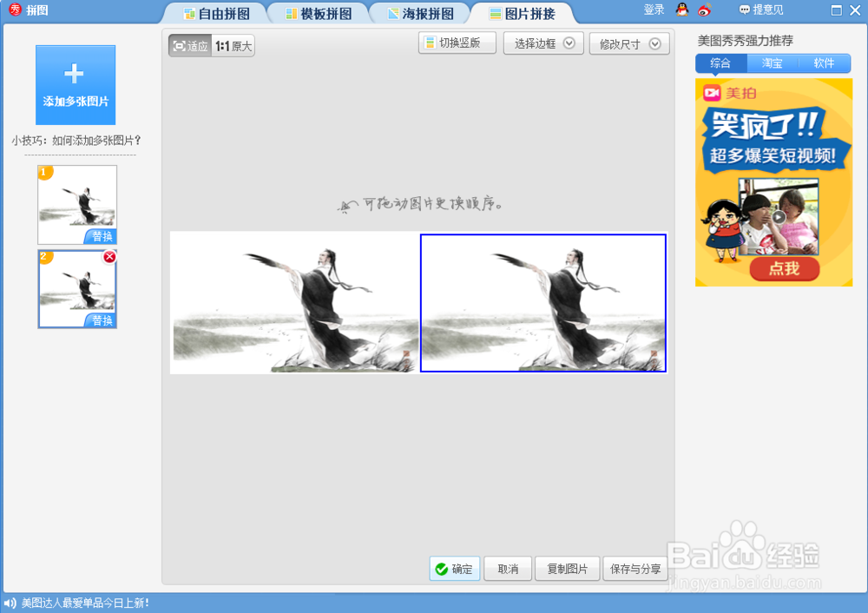Click 添加多张图片 label on the add tile

tap(76, 102)
